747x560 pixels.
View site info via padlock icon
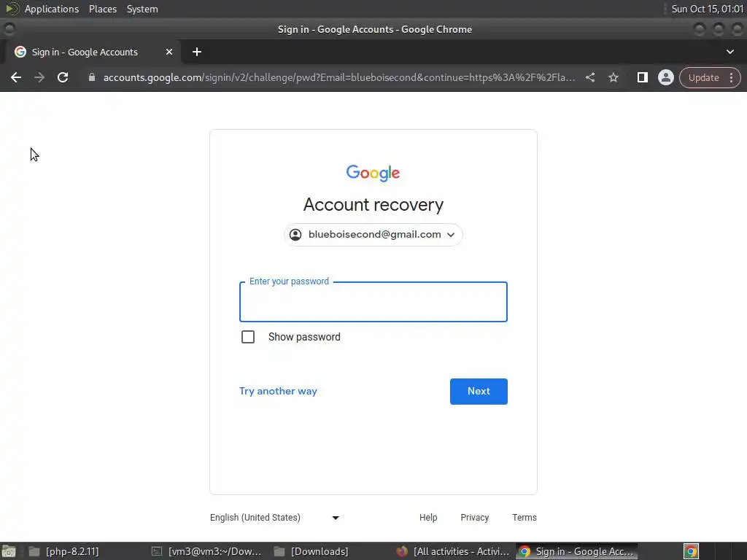coord(92,77)
